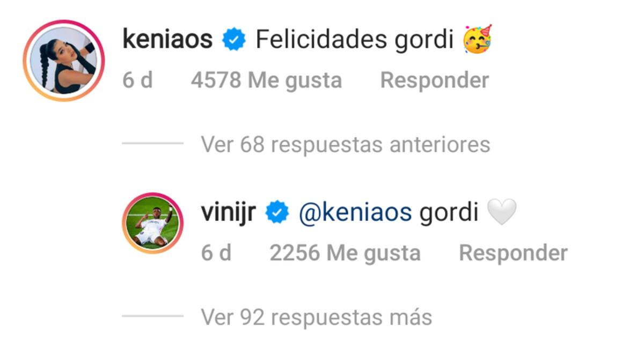Viewport: 644px width, 361px height.
Task: Open vinijr profile picture story
Action: (153, 223)
